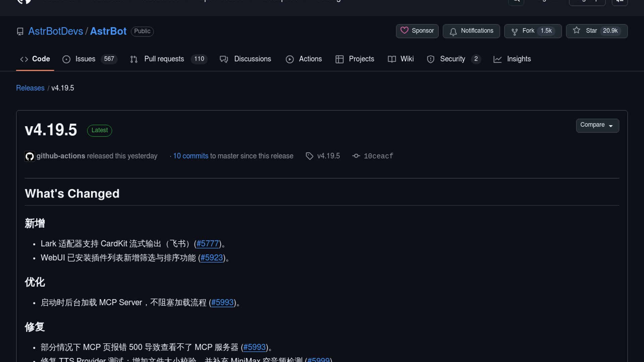Open the Pull requests tab
The width and height of the screenshot is (644, 362).
(164, 59)
